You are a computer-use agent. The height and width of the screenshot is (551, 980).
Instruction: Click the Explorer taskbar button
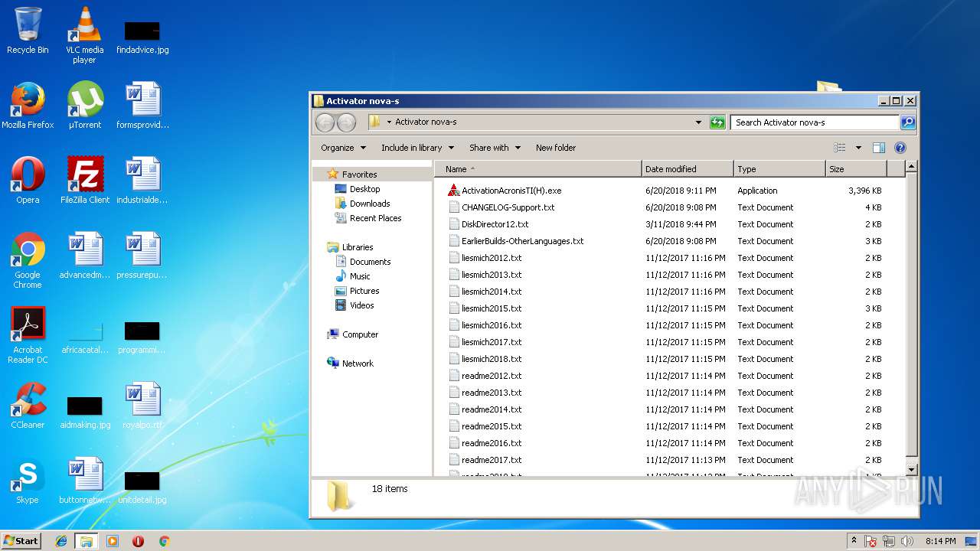point(87,541)
